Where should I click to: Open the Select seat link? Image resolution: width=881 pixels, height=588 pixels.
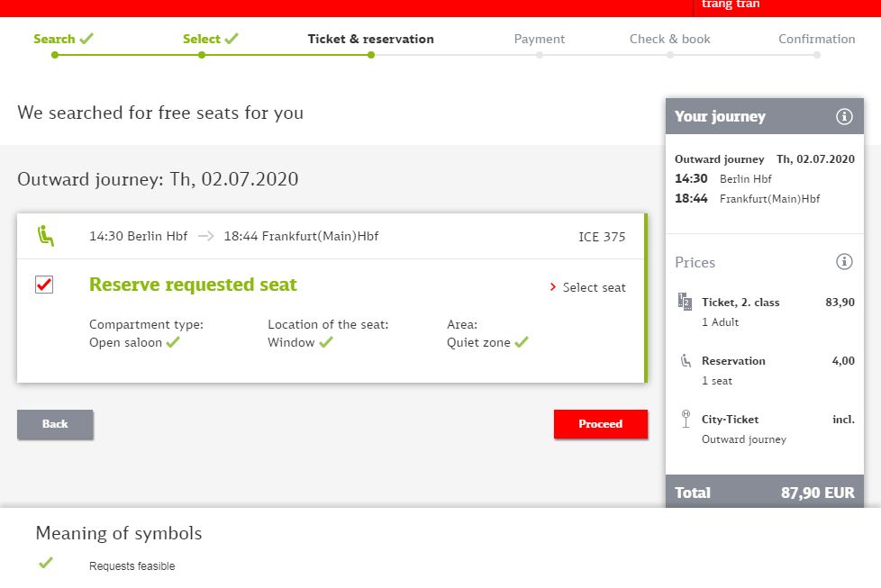pos(587,287)
